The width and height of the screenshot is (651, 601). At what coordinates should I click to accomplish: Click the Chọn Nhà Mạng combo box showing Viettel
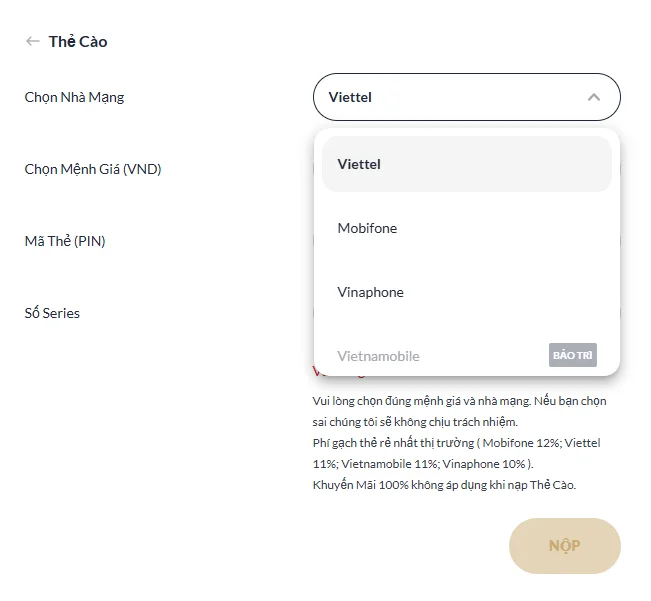pos(450,97)
